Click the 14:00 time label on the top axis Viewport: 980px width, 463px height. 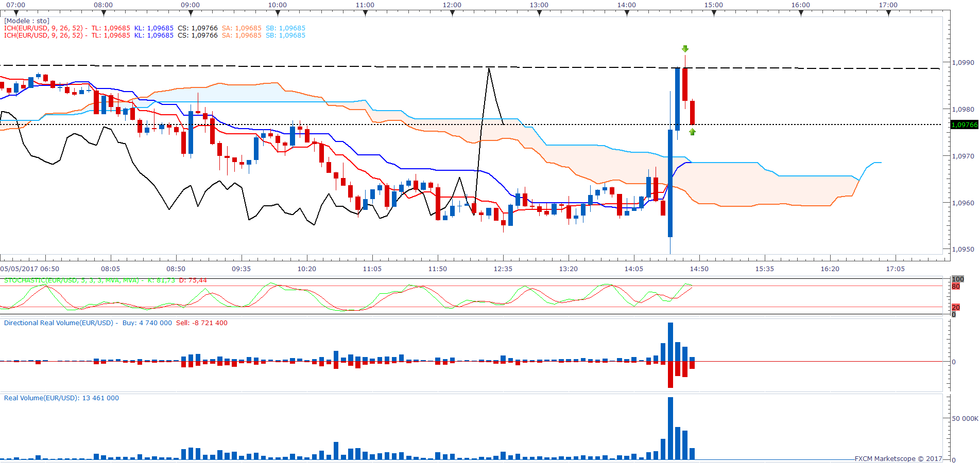[x=627, y=5]
